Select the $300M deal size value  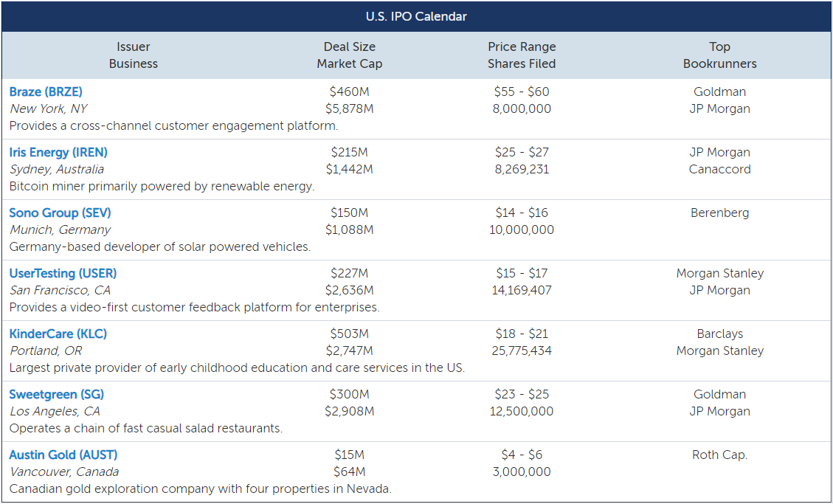pos(350,395)
